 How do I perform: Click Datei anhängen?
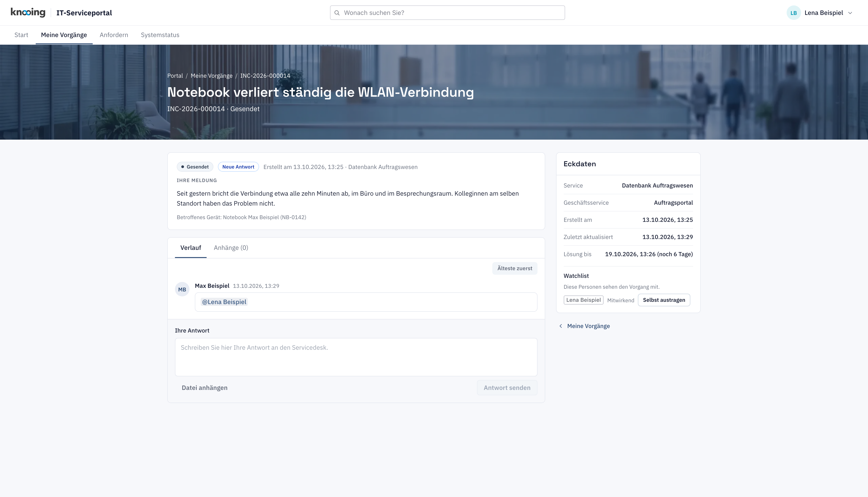pyautogui.click(x=205, y=388)
